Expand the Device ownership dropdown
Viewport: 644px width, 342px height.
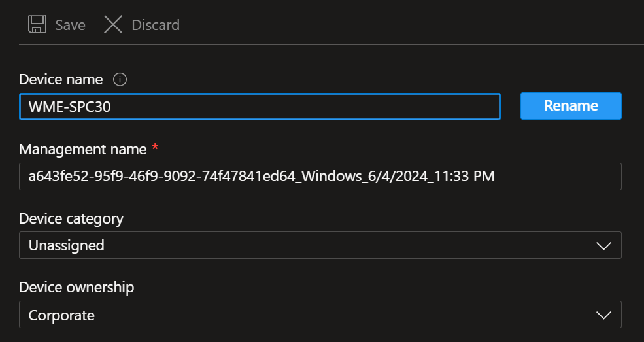320,315
